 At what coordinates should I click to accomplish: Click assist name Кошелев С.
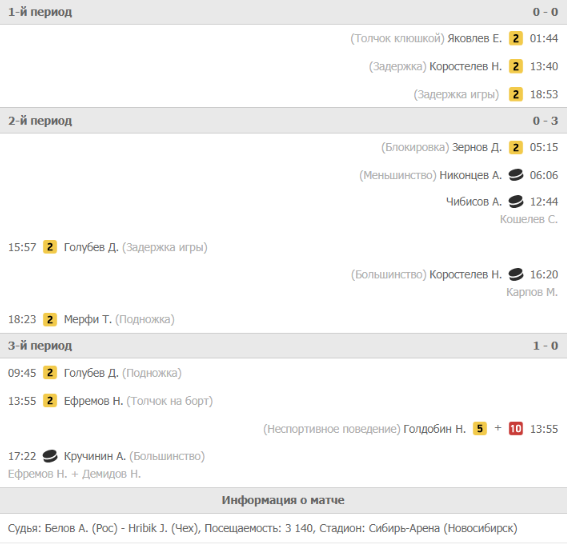tap(529, 219)
